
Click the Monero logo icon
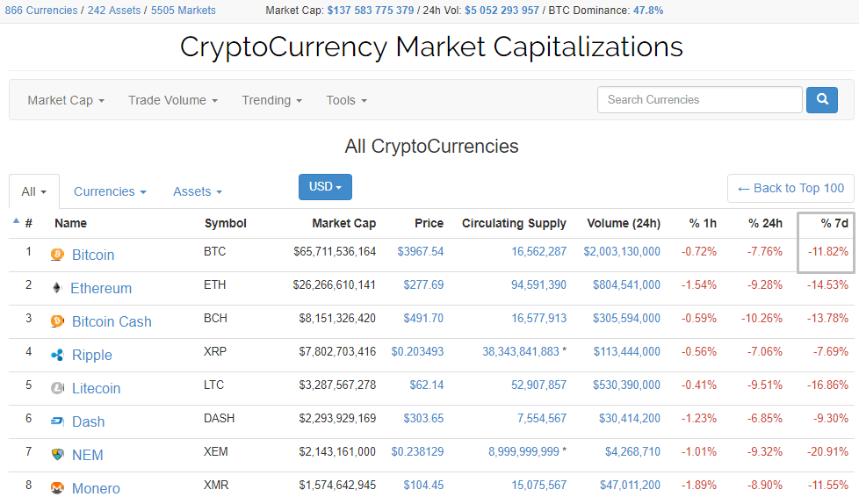coord(58,487)
